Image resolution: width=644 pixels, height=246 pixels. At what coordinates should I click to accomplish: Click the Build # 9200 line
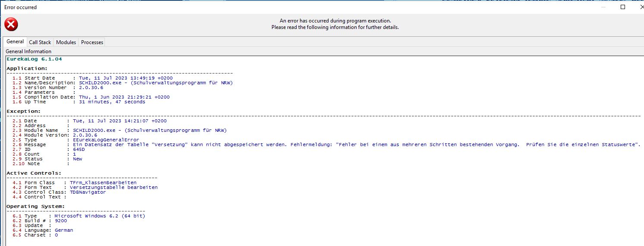click(40, 220)
